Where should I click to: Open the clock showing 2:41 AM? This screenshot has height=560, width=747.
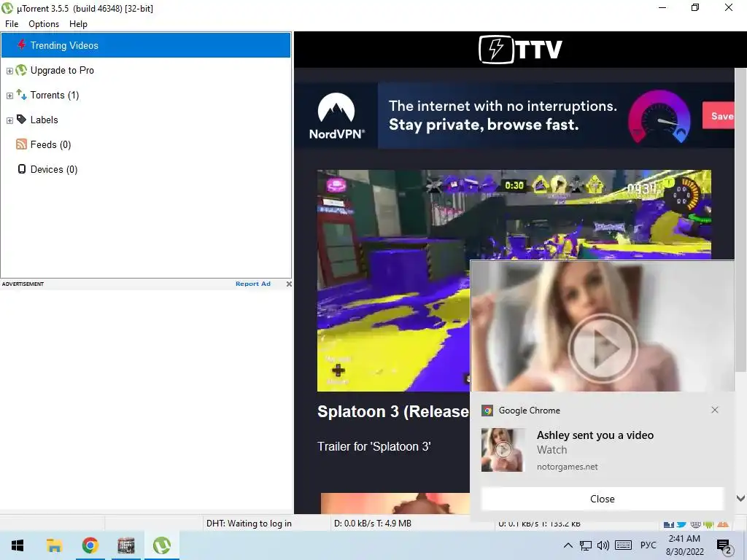click(684, 545)
